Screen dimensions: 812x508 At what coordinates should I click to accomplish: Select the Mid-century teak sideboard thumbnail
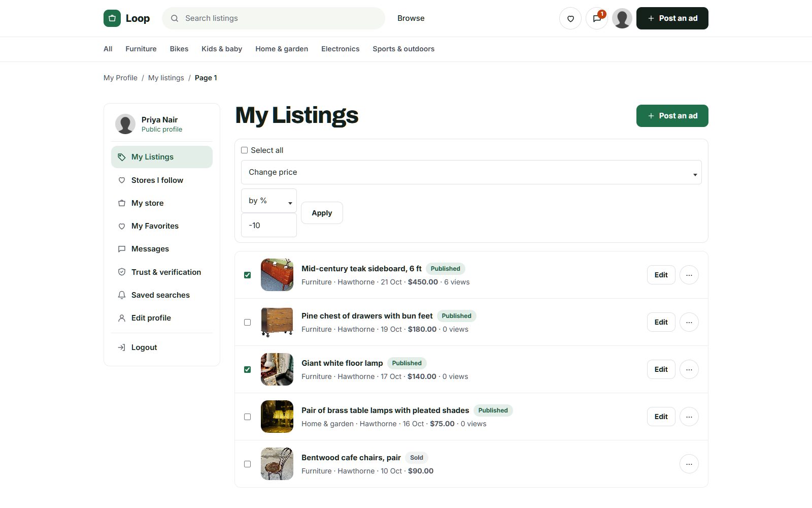277,275
